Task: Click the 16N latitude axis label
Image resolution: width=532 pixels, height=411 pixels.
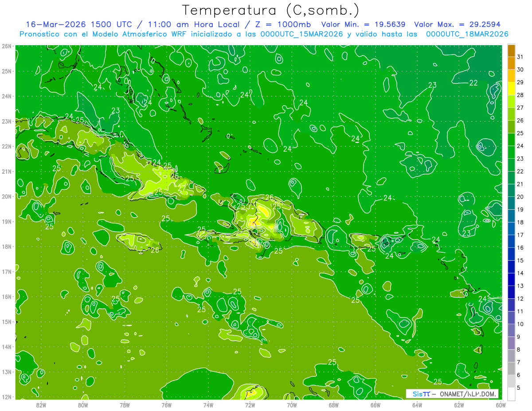Action: [x=7, y=297]
